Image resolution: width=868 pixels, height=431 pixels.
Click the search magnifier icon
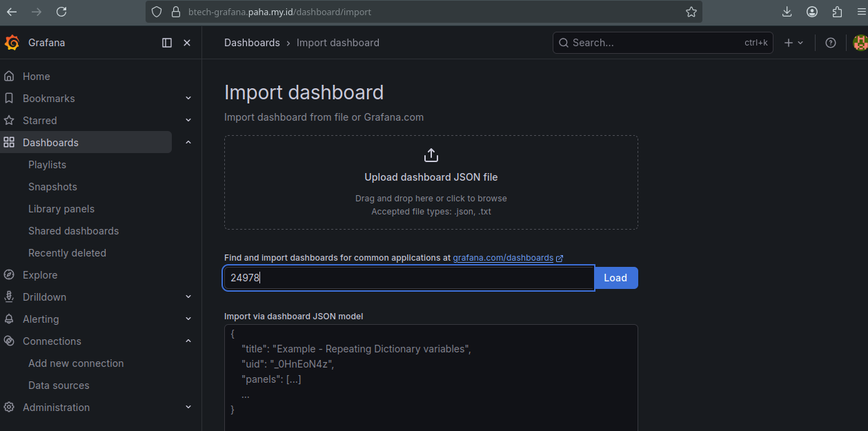coord(564,43)
